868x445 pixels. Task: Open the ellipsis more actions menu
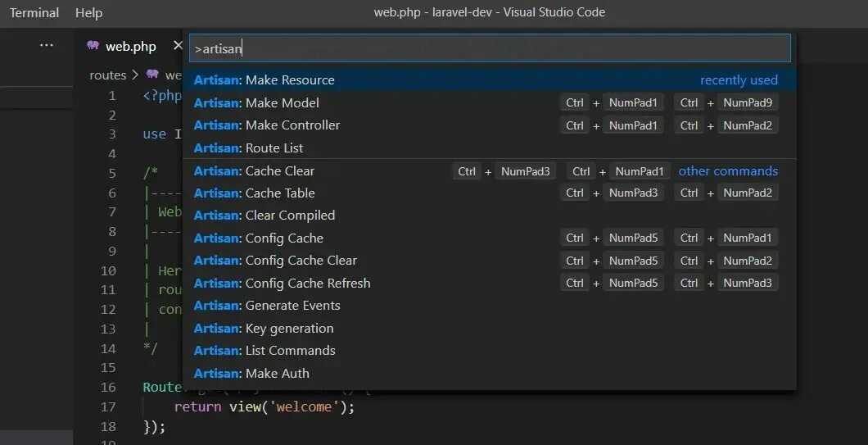[47, 46]
